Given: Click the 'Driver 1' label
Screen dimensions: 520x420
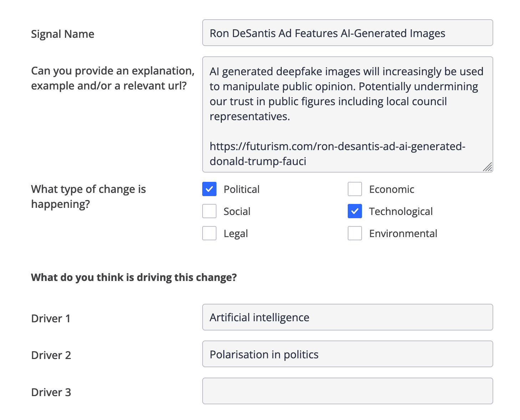Looking at the screenshot, I should [x=51, y=318].
